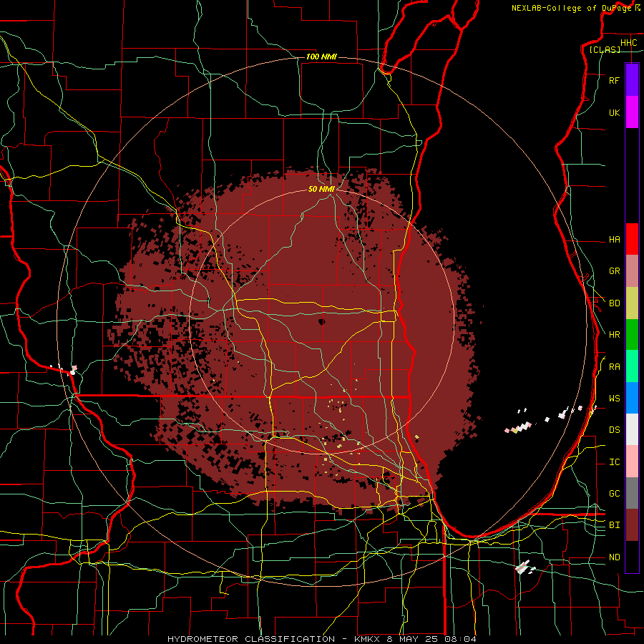Select the yellow BD legend swatch
The height and width of the screenshot is (644, 644).
click(x=632, y=303)
